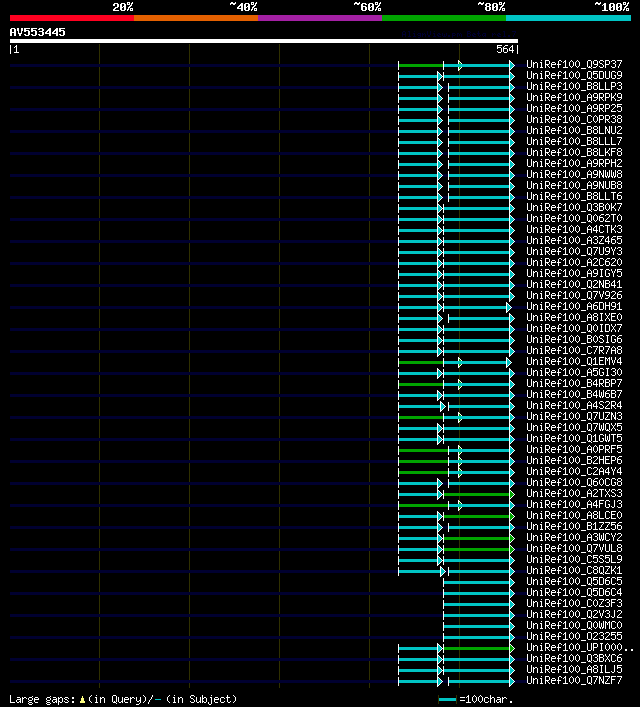Select the UniRef100_Q5D6C4 label
This screenshot has width=640, height=707.
pyautogui.click(x=574, y=592)
